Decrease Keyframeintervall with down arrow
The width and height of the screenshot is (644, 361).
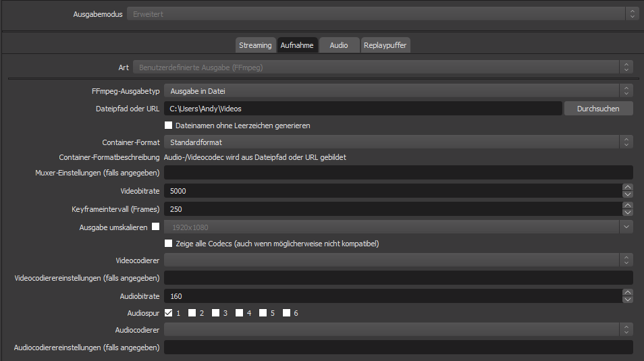[628, 213]
